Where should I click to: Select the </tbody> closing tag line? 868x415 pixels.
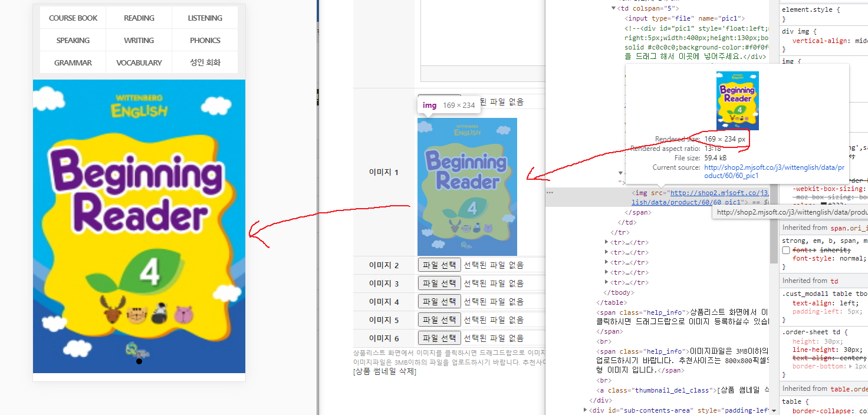[x=618, y=292]
